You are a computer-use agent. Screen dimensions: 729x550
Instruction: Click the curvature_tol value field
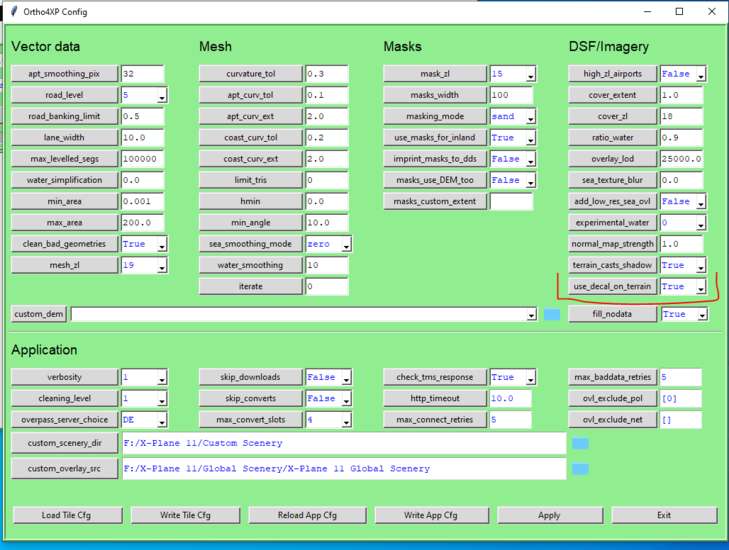click(x=326, y=74)
